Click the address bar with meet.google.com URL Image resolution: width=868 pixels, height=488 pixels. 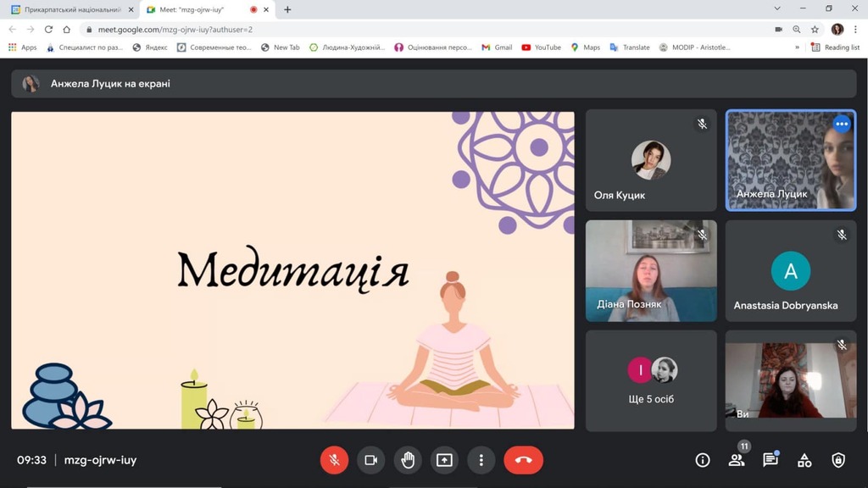[339, 29]
